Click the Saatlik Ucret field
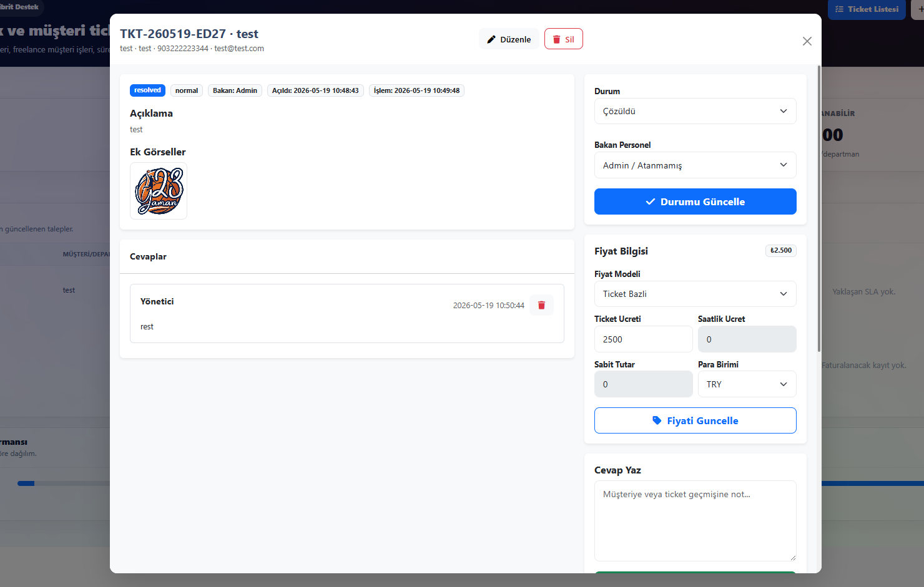This screenshot has width=924, height=587. (x=747, y=339)
